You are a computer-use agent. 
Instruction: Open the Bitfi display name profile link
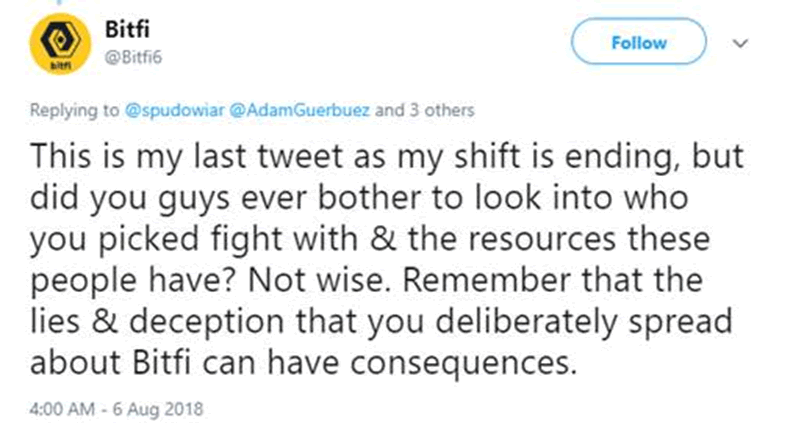(x=127, y=29)
